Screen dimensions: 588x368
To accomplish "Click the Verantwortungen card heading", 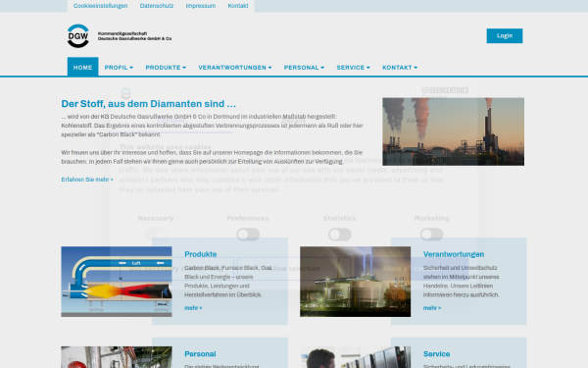I will [x=454, y=254].
